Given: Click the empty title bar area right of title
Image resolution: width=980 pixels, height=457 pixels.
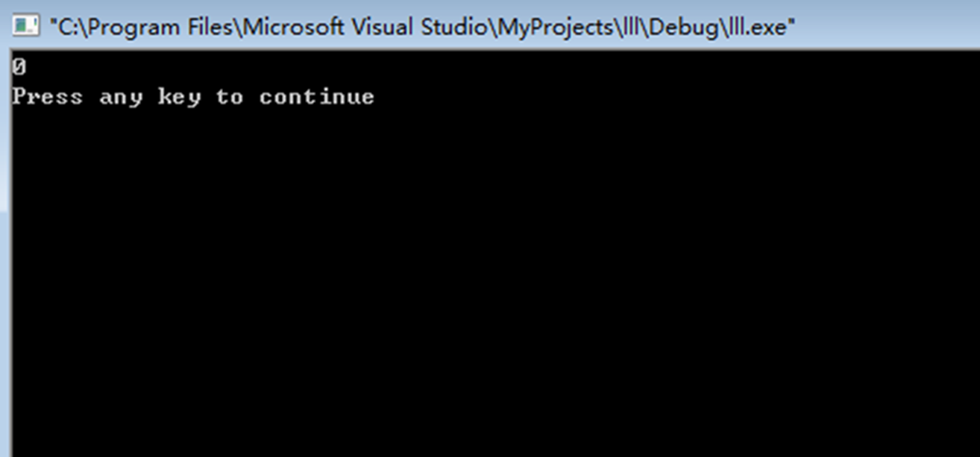Looking at the screenshot, I should (x=888, y=27).
